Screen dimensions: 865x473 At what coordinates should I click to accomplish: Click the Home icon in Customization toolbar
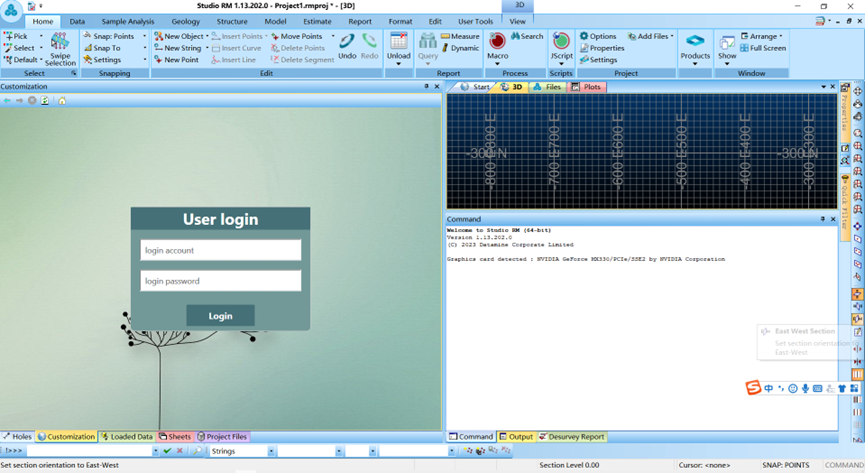pos(62,101)
